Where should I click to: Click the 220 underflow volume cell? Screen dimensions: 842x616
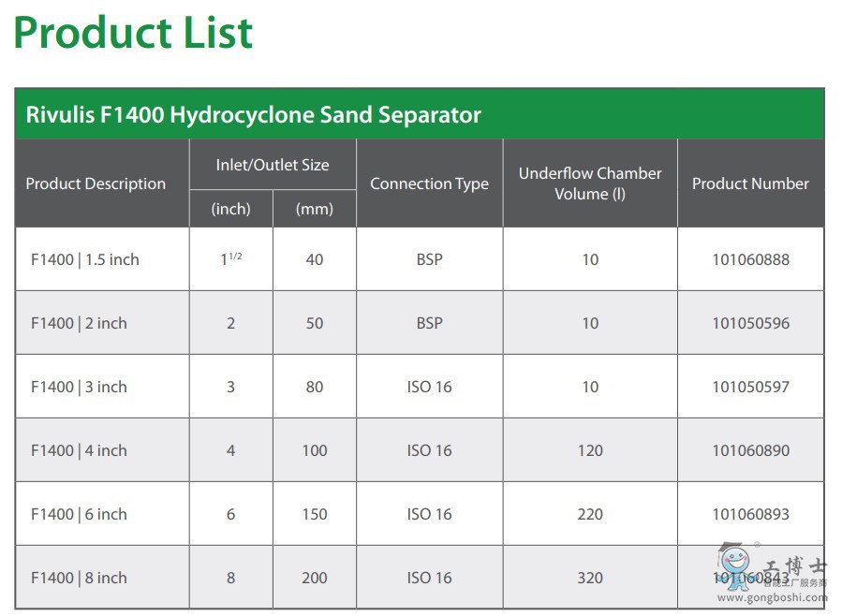click(590, 514)
